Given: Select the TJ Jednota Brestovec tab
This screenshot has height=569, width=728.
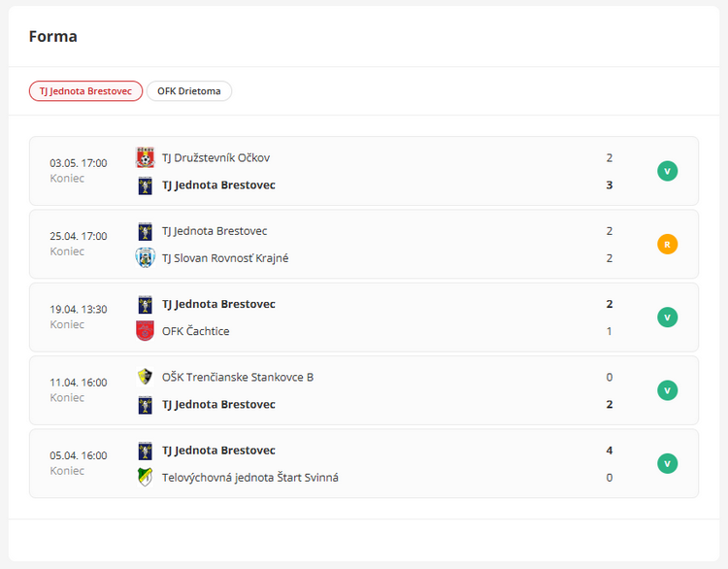Looking at the screenshot, I should click(x=85, y=91).
